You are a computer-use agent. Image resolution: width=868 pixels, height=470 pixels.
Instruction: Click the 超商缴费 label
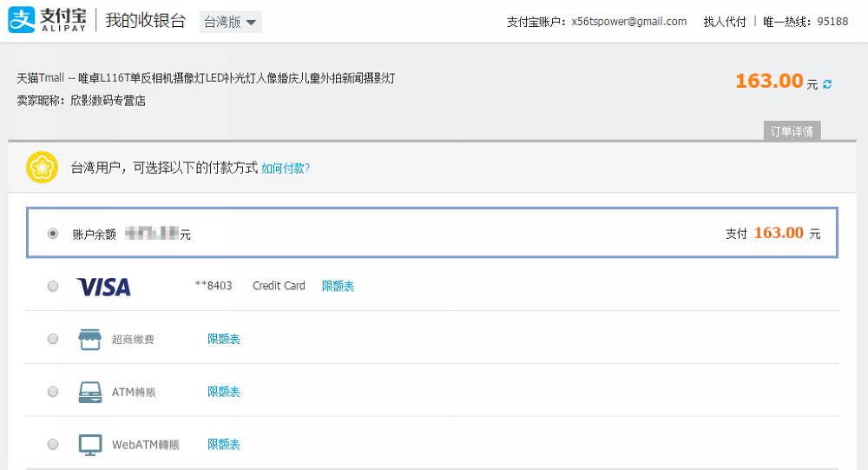[133, 339]
